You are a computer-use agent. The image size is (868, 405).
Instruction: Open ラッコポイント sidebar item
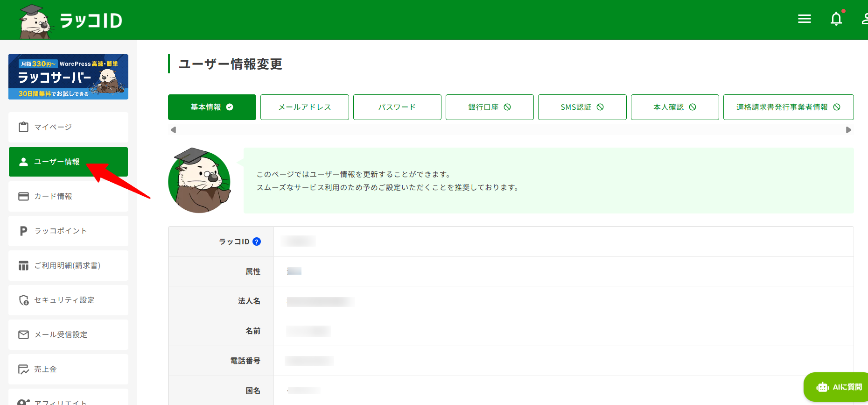pos(68,231)
